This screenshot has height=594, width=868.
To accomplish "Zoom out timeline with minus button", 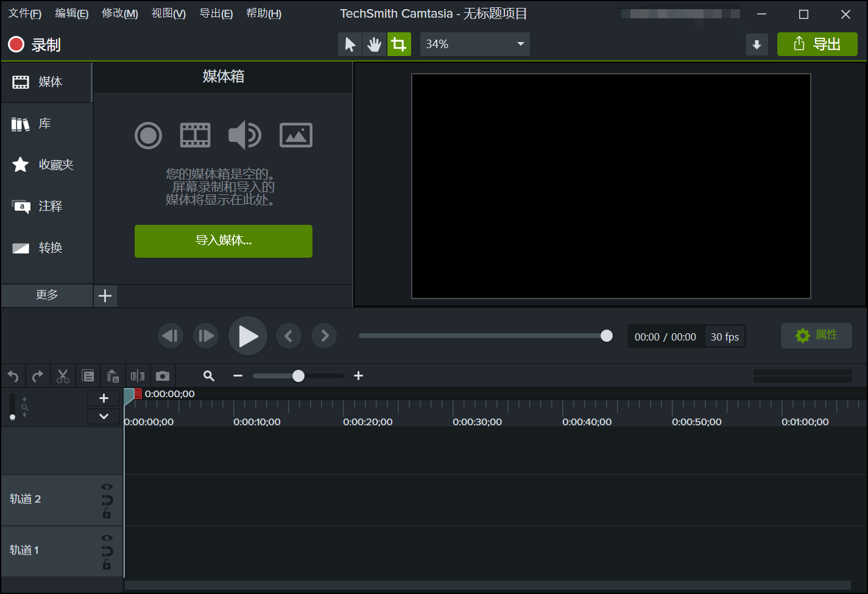I will click(238, 376).
